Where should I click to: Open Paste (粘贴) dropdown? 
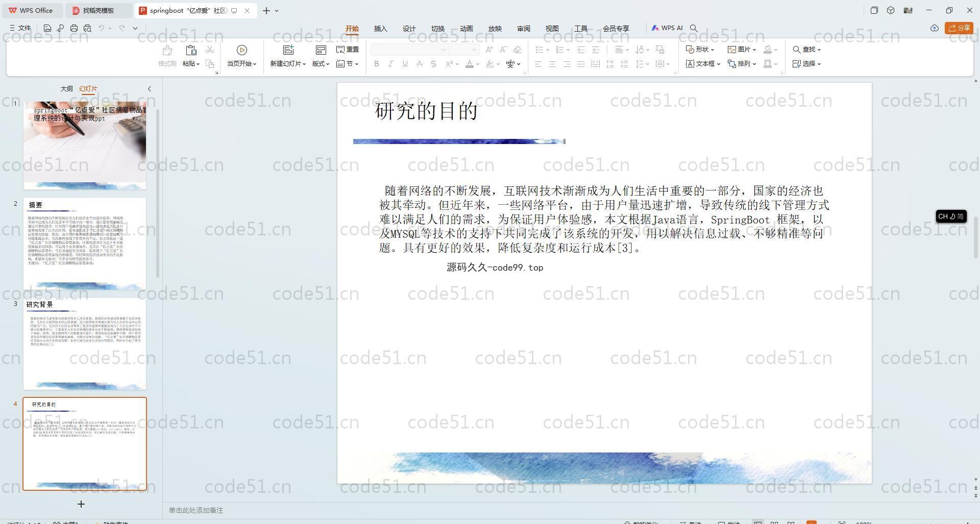point(191,64)
